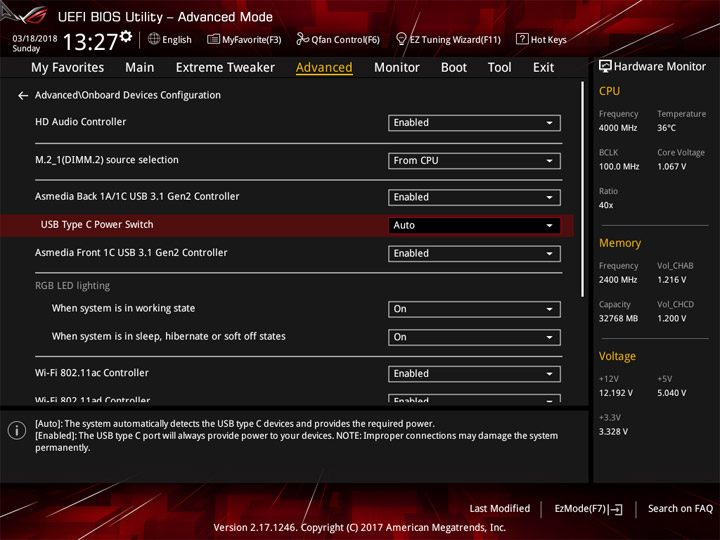The height and width of the screenshot is (540, 720).
Task: Go back using the left arrow icon
Action: 23,96
